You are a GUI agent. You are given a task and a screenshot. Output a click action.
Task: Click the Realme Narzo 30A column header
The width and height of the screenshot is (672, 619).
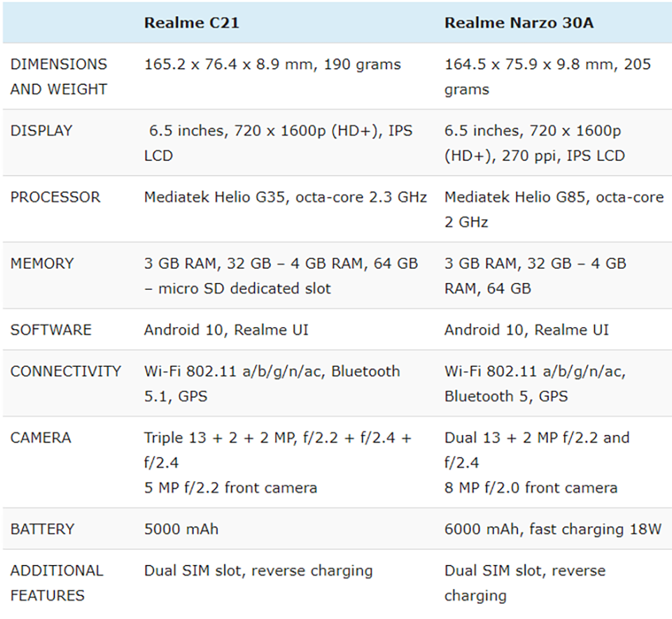[519, 22]
